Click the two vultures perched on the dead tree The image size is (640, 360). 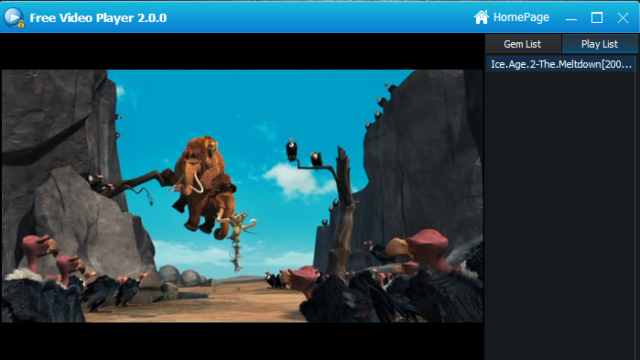tap(304, 153)
